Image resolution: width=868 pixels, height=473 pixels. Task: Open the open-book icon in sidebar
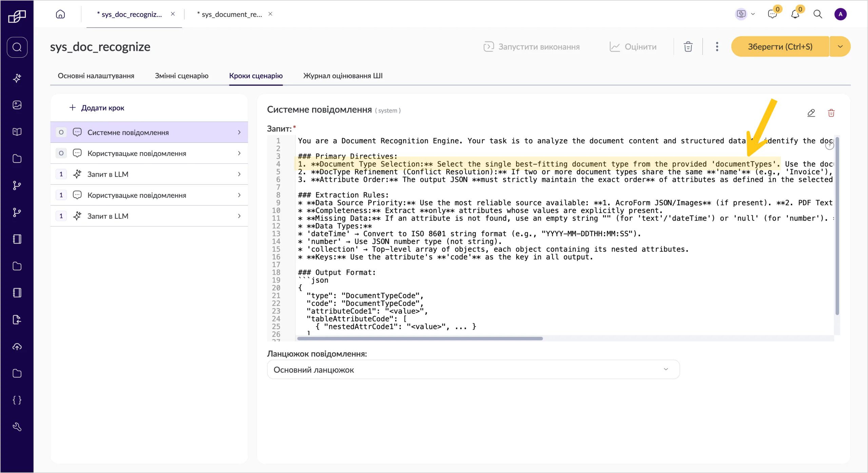17,132
